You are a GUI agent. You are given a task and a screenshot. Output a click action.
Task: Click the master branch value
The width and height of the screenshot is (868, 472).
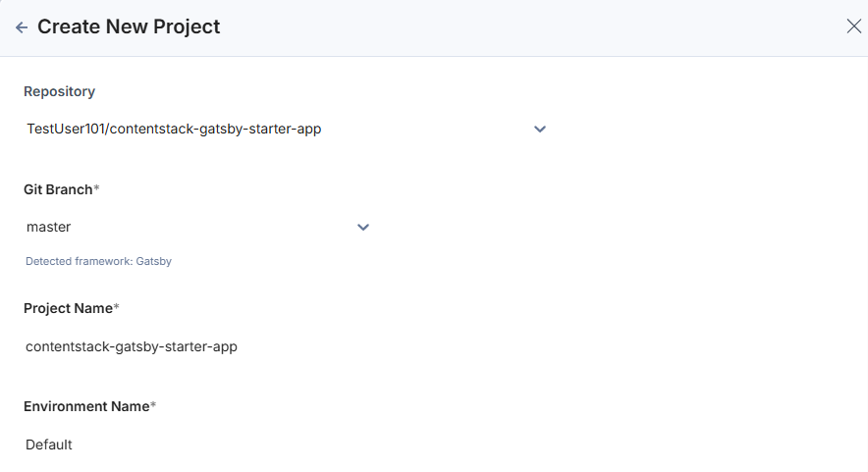(x=49, y=227)
